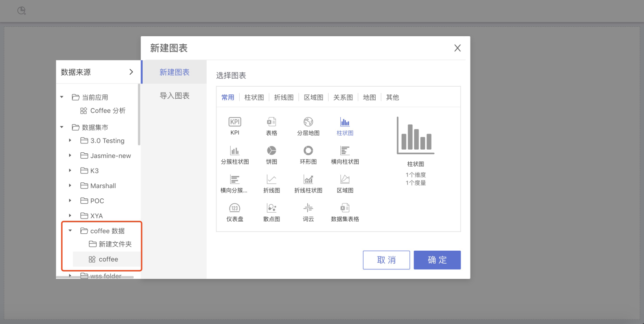Pick the line chart (折线图) icon
This screenshot has width=644, height=324.
pyautogui.click(x=271, y=179)
